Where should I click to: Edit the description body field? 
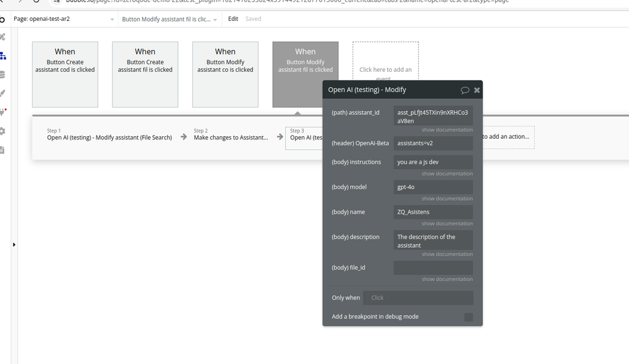[x=433, y=241]
